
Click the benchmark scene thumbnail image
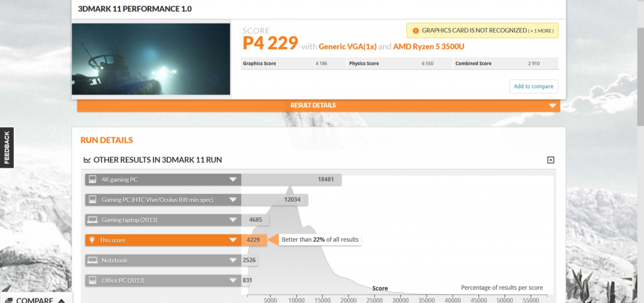coord(151,59)
